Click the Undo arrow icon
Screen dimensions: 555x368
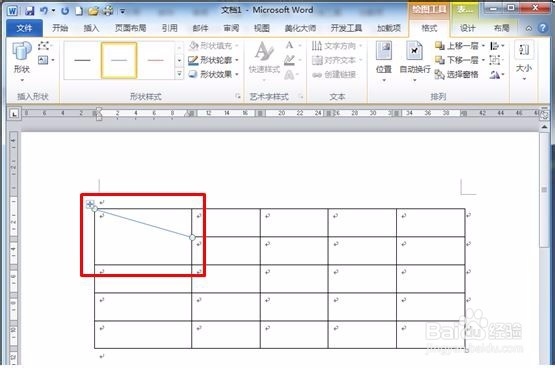click(44, 11)
